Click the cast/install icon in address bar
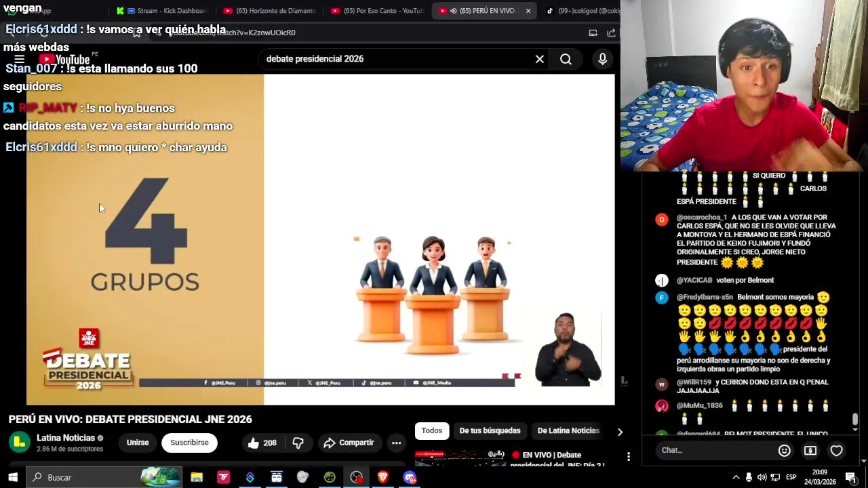 (593, 33)
